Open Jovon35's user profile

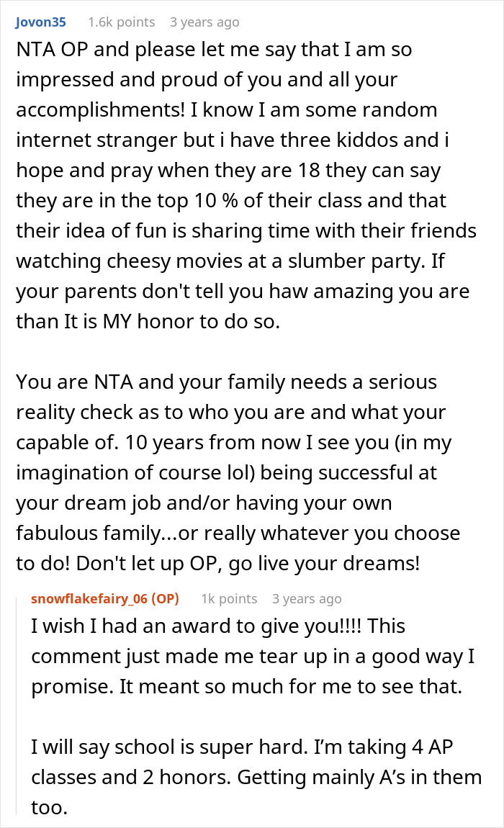[x=40, y=22]
